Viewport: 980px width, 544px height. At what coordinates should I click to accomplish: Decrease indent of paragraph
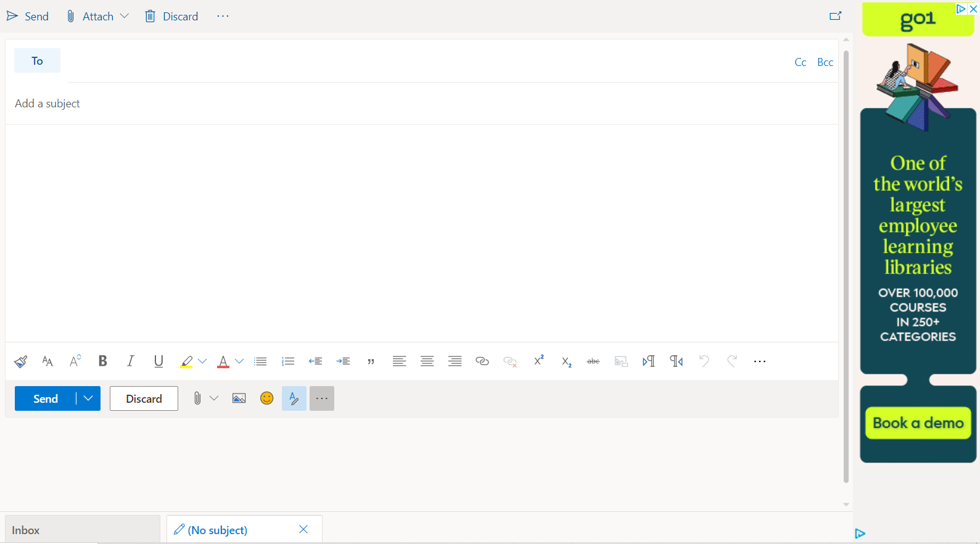pos(316,361)
